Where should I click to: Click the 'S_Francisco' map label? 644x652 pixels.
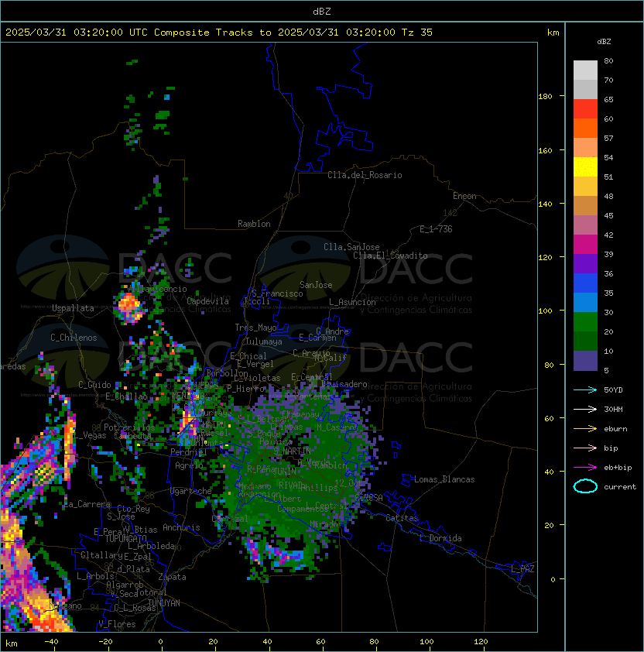click(x=277, y=293)
